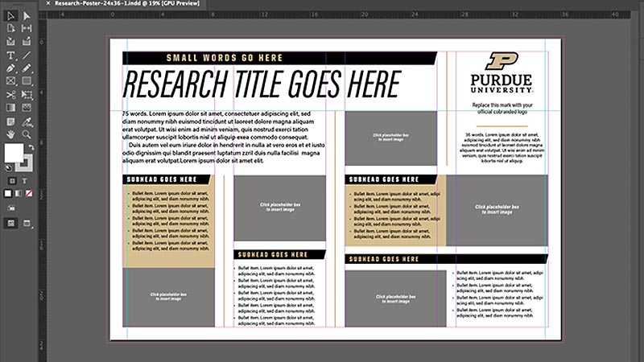Click the 35 words Lorem ipsum block

click(502, 148)
